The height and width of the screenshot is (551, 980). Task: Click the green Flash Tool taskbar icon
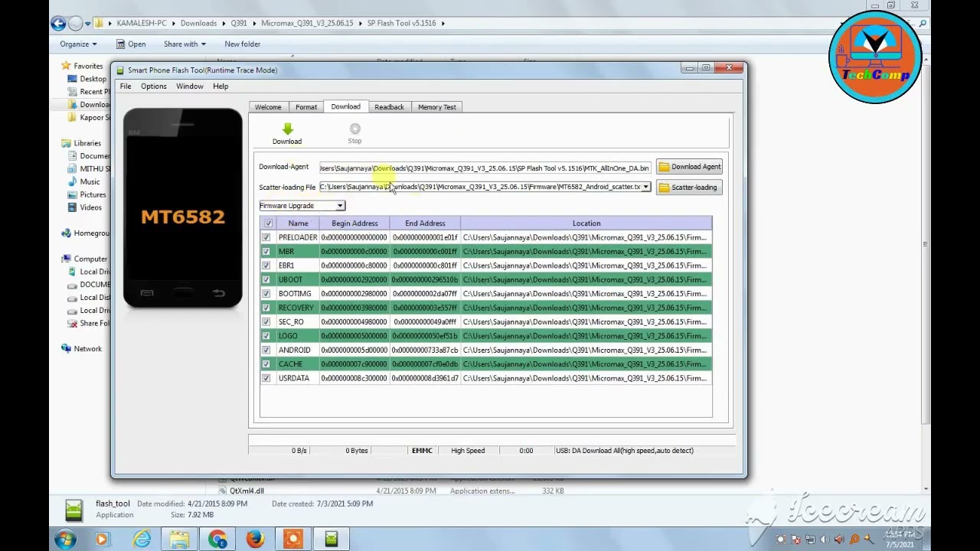click(x=331, y=540)
